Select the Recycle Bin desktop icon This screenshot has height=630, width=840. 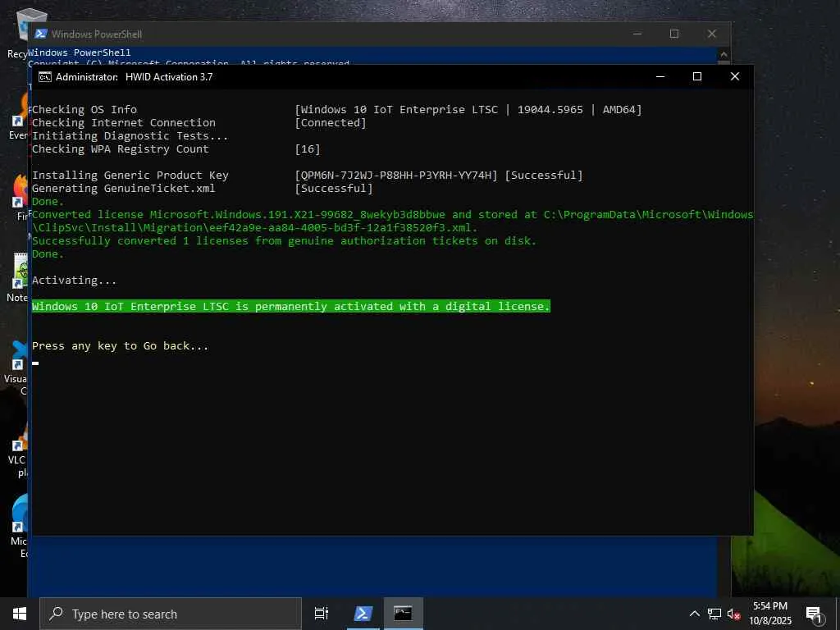16,34
